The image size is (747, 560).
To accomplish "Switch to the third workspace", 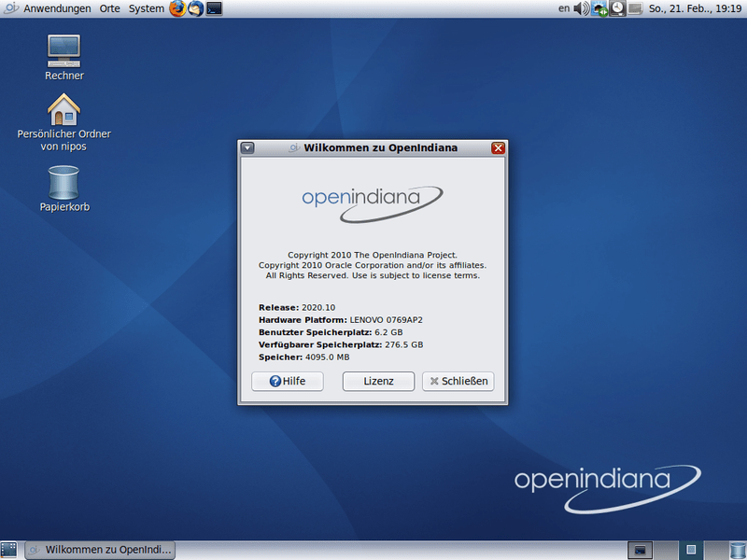I will [691, 550].
